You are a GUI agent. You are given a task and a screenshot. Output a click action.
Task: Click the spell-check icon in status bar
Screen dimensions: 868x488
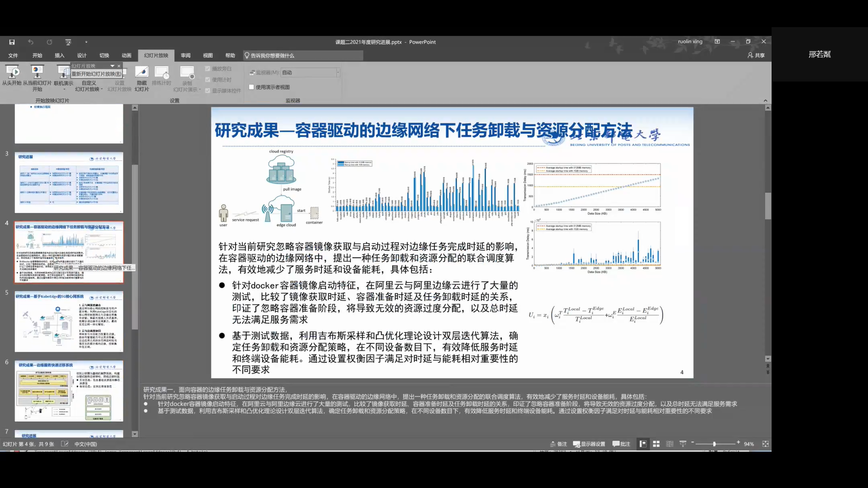coord(65,444)
